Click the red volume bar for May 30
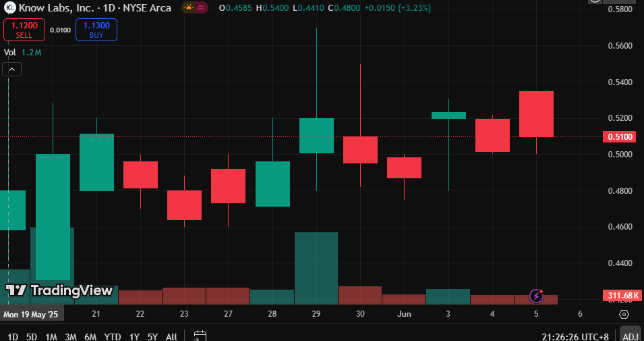Viewport: 644px width, 341px height. coord(360,295)
